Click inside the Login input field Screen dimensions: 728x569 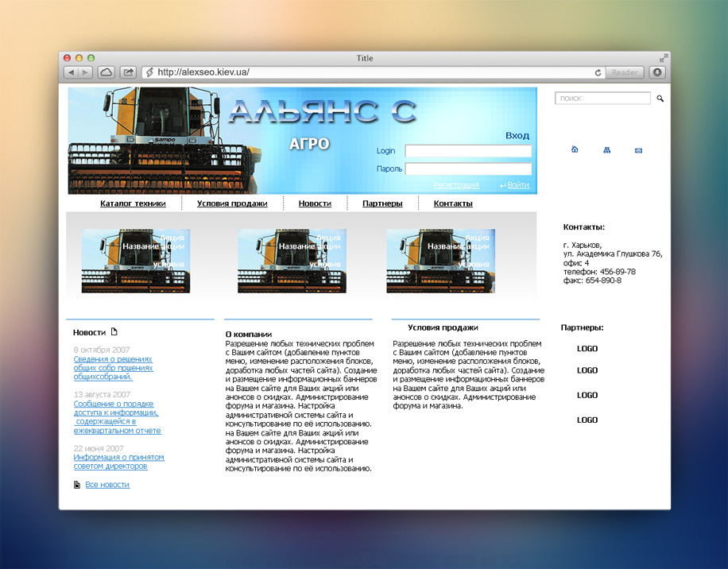coord(467,151)
